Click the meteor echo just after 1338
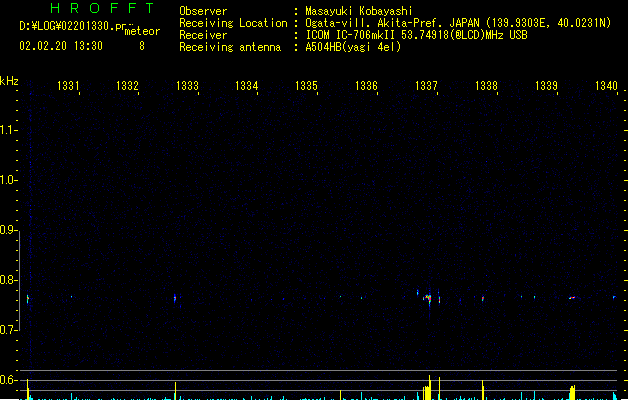The image size is (629, 400). (x=483, y=298)
